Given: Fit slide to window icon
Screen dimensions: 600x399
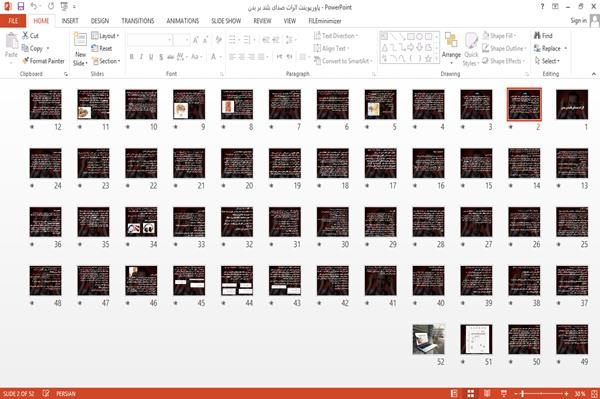Looking at the screenshot, I should tap(594, 393).
